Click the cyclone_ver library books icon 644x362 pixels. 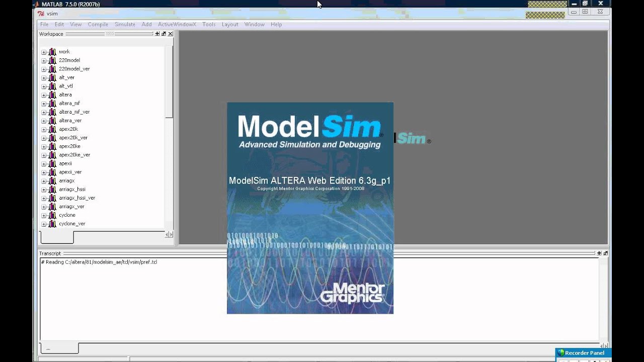[52, 223]
